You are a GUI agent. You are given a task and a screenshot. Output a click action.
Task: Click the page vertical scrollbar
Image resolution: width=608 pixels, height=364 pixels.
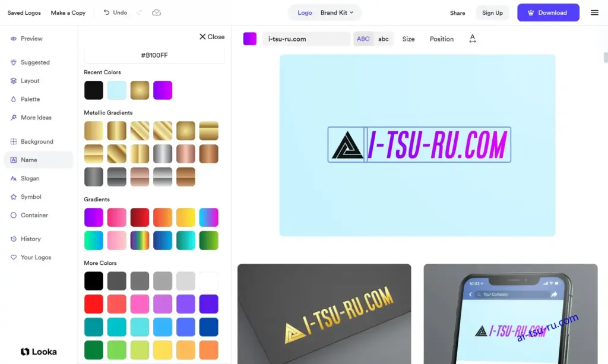pos(606,58)
